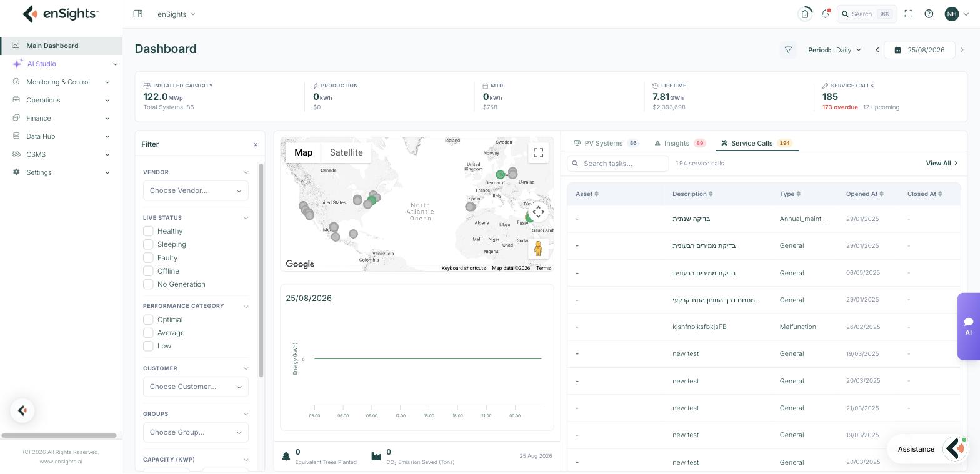The width and height of the screenshot is (980, 474).
Task: Tick the Faulty live status checkbox
Action: [x=148, y=258]
